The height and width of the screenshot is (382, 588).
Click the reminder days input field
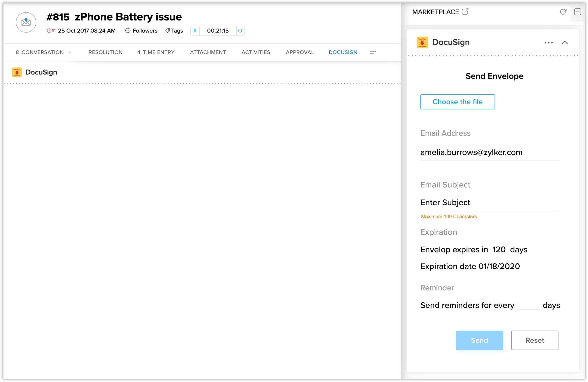pos(529,305)
